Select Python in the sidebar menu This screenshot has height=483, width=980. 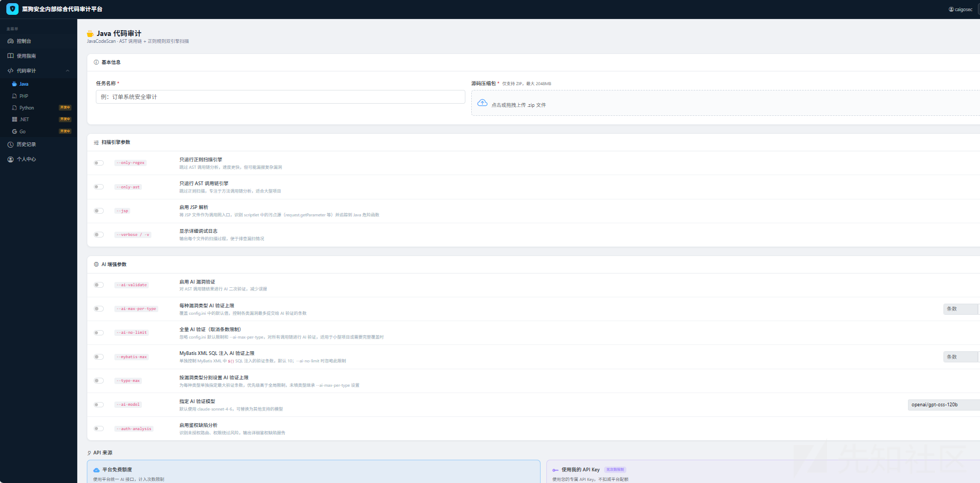26,108
